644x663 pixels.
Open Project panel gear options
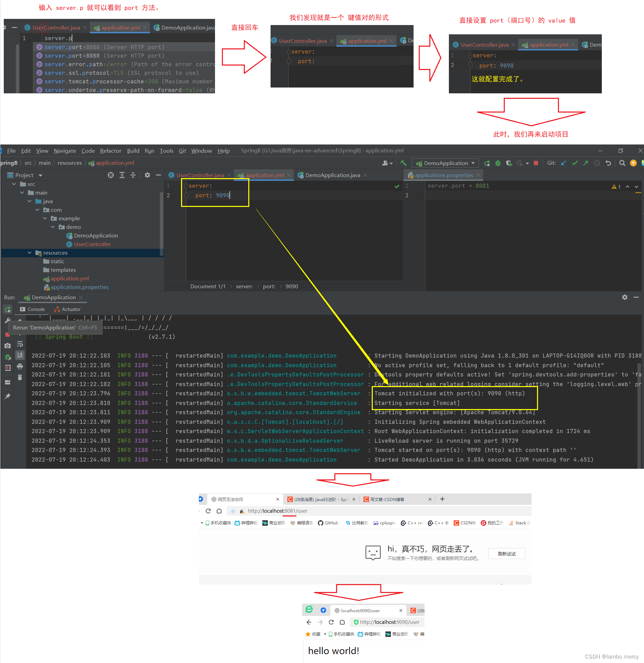pos(147,175)
